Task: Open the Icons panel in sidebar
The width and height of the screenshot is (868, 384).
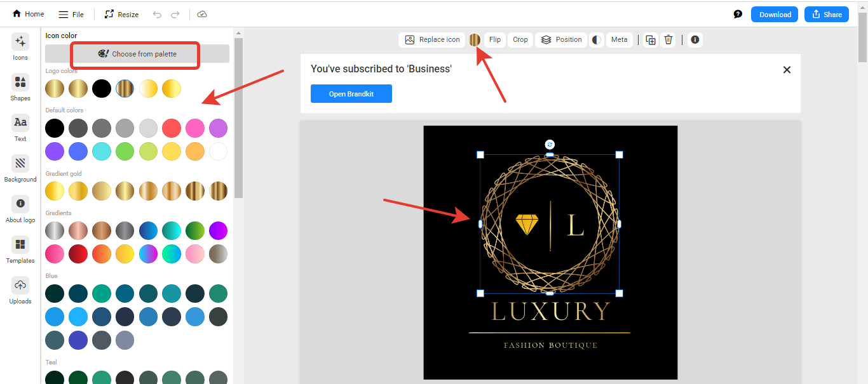Action: (20, 47)
